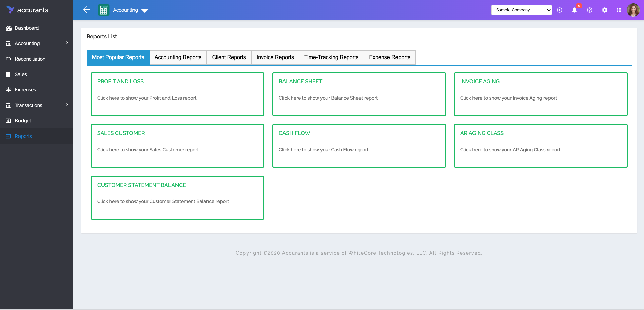The width and height of the screenshot is (644, 310).
Task: Expand the Transactions sidebar chevron
Action: pyautogui.click(x=67, y=105)
